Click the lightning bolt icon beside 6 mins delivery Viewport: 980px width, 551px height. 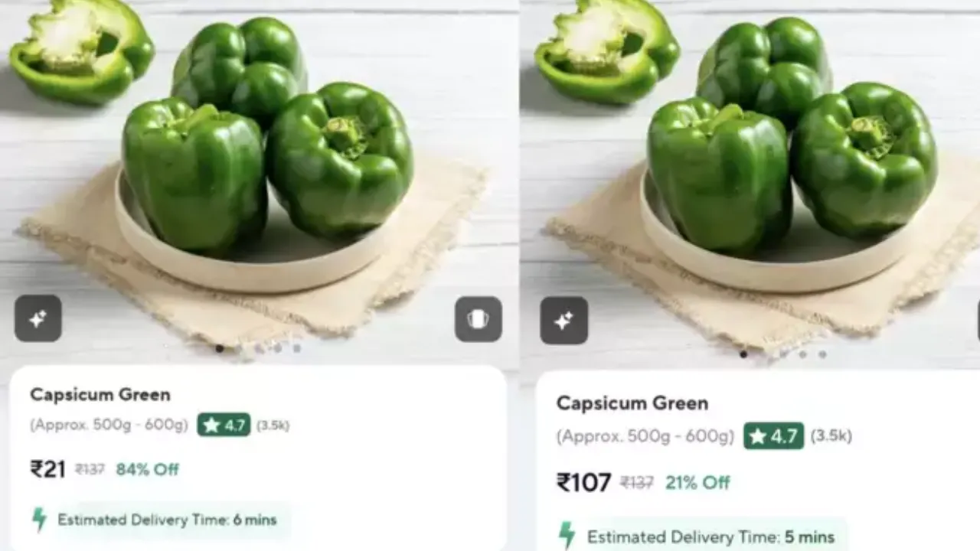point(39,520)
